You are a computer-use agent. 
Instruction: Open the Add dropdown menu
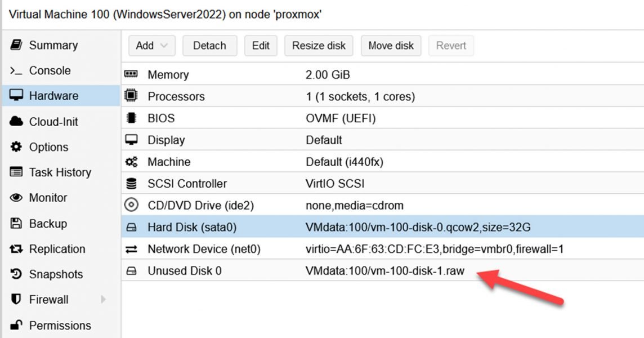(151, 46)
